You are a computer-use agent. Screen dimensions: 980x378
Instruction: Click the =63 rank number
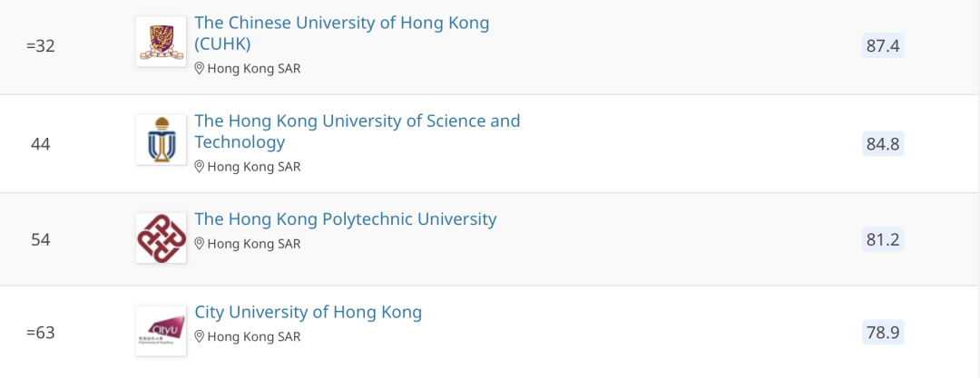41,333
